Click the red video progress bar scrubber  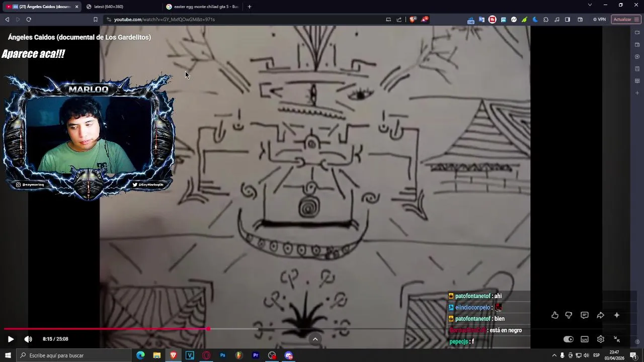(x=208, y=329)
